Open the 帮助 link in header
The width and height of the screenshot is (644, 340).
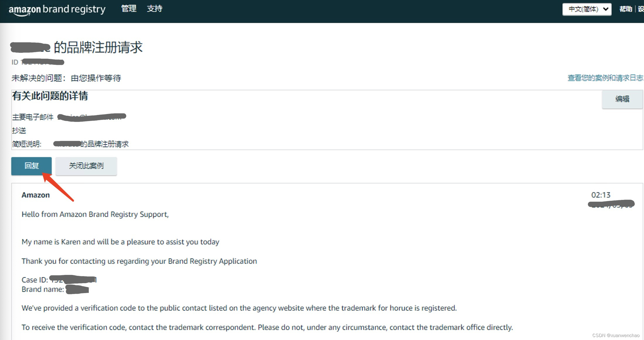click(x=626, y=9)
